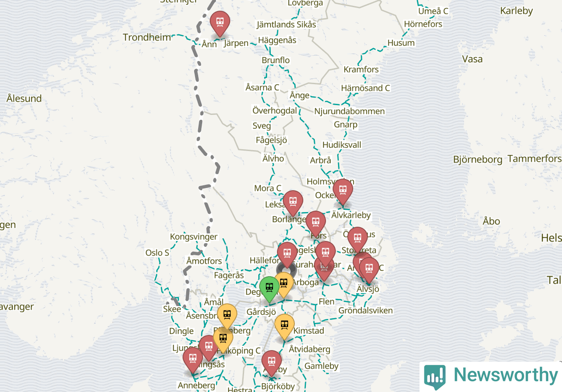
Task: Click the Hudiksvall station label
Action: 342,145
